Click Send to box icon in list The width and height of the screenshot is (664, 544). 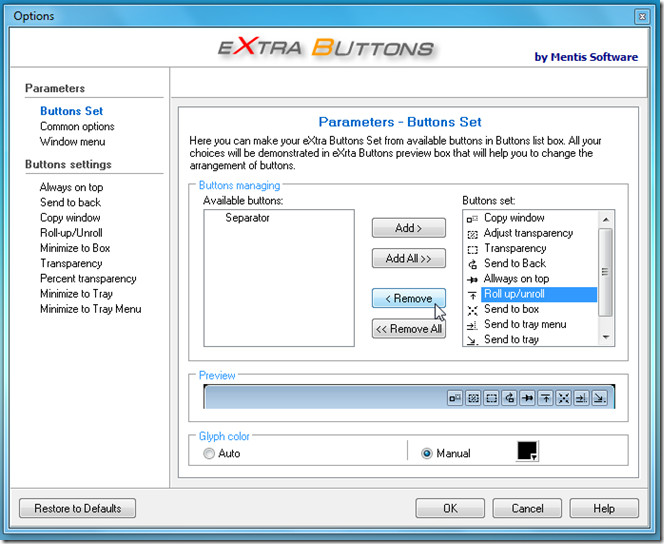coord(472,310)
